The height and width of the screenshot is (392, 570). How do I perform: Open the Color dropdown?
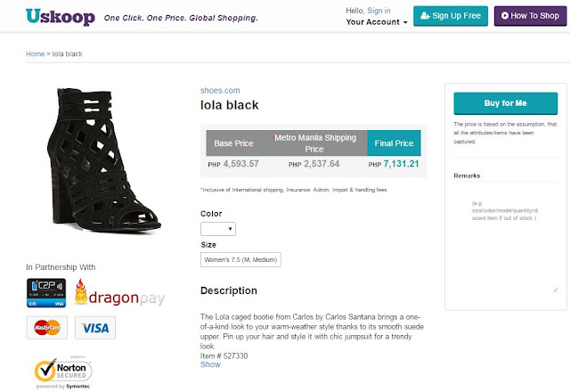click(x=218, y=229)
